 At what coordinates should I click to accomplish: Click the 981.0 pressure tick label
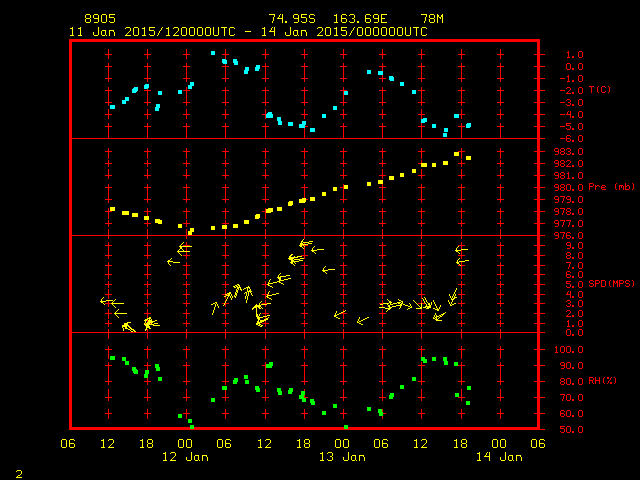[568, 176]
